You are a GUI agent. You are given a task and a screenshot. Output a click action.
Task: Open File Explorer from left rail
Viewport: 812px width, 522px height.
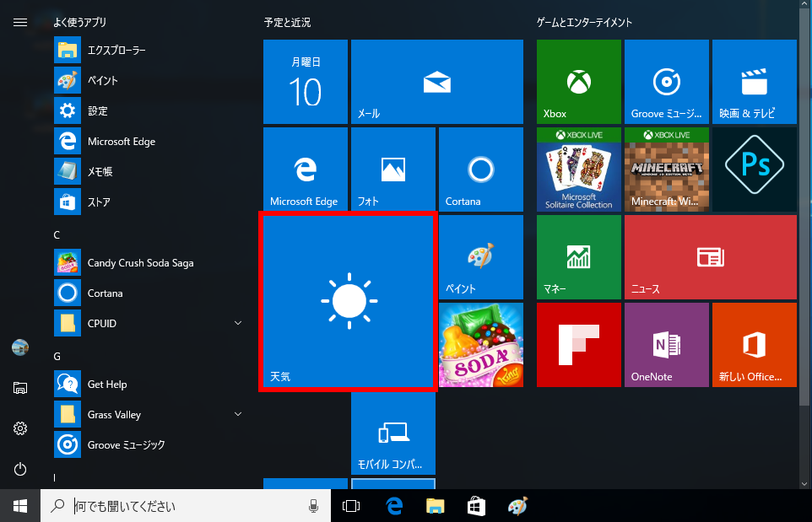(20, 388)
